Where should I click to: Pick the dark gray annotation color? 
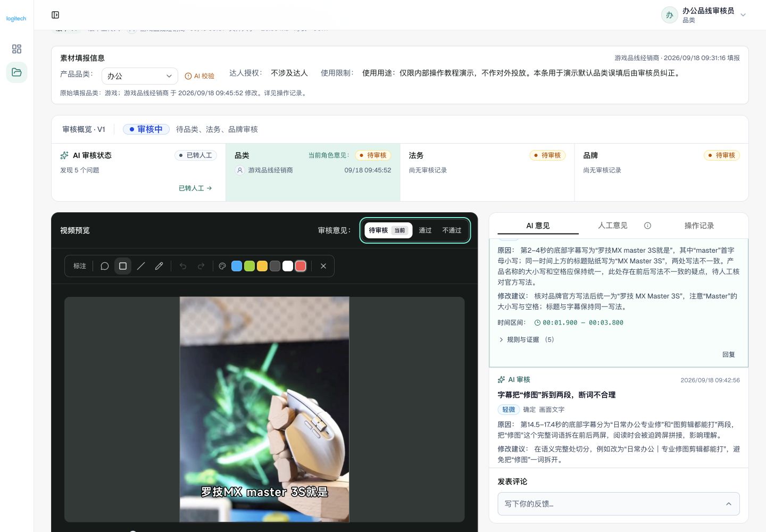pyautogui.click(x=275, y=266)
